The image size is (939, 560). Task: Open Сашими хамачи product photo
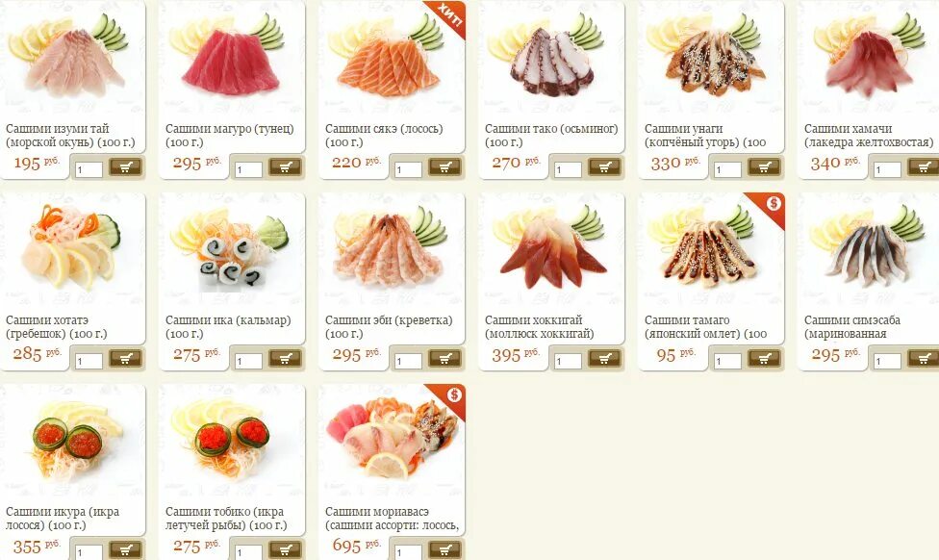tap(870, 57)
